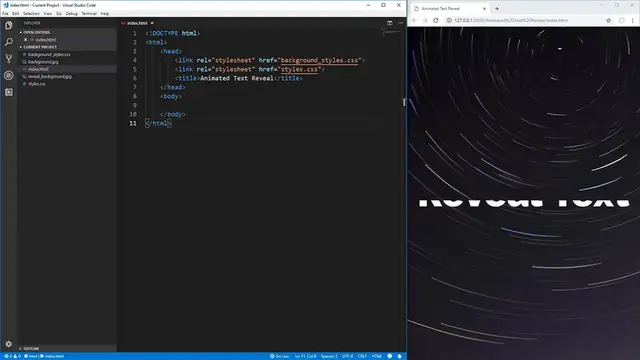Screen dimensions: 640x360
Task: Click the split editor icon
Action: click(x=389, y=23)
